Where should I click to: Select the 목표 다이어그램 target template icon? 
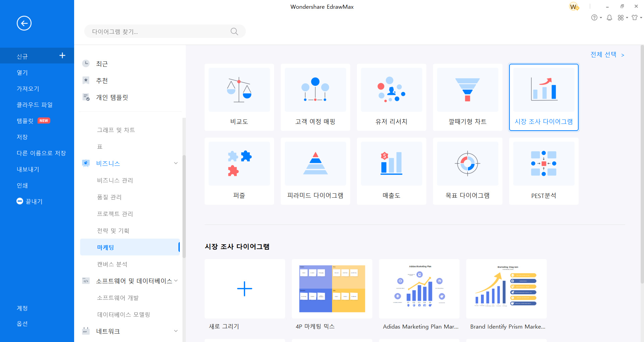pos(467,163)
